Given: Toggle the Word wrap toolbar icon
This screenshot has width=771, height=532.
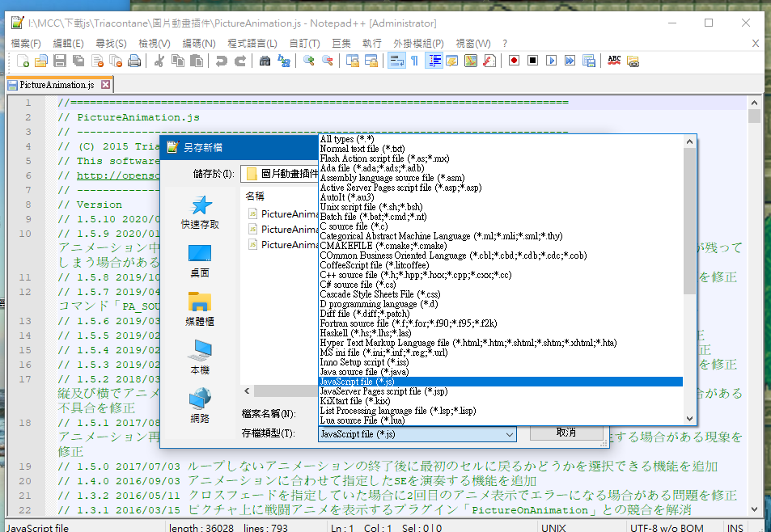Looking at the screenshot, I should 396,61.
